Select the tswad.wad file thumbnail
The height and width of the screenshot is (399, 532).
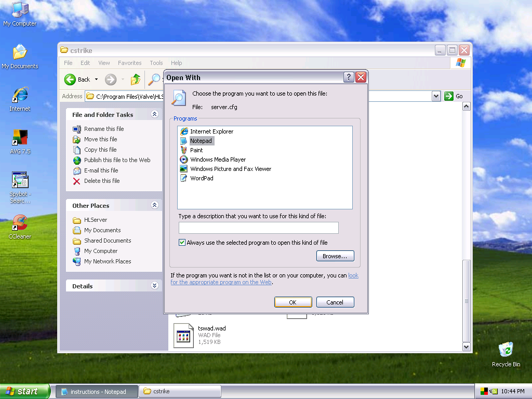pos(183,335)
